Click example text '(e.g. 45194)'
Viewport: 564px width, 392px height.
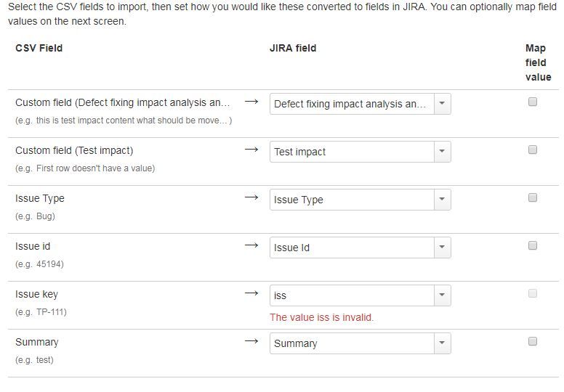[39, 264]
